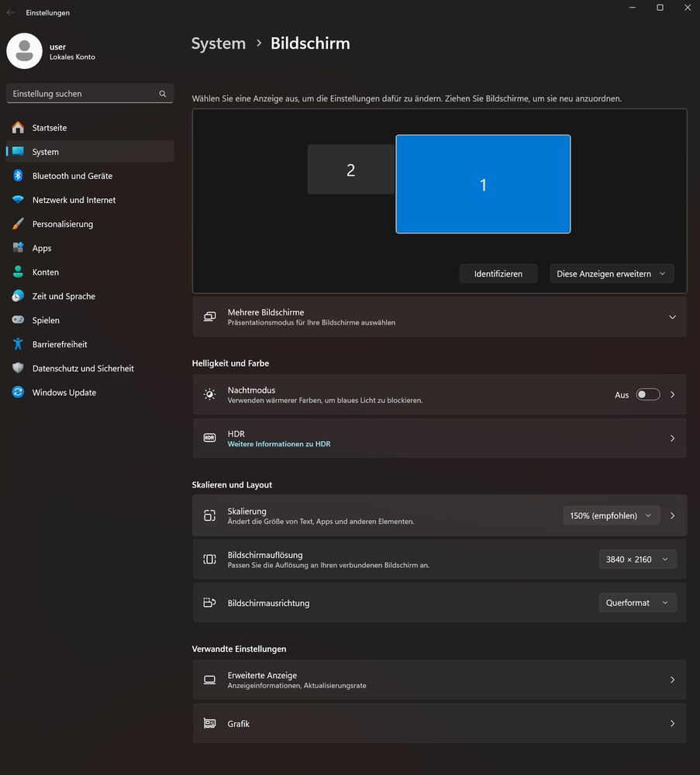The image size is (700, 775).
Task: Click the Einstellung suchen search field
Action: click(81, 94)
